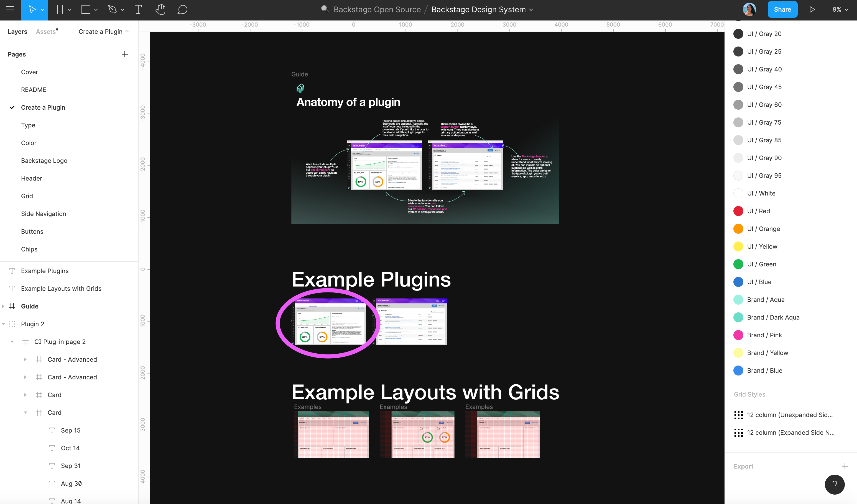Collapse the CI Plug-in page 2 frame
The width and height of the screenshot is (857, 504).
click(x=12, y=341)
